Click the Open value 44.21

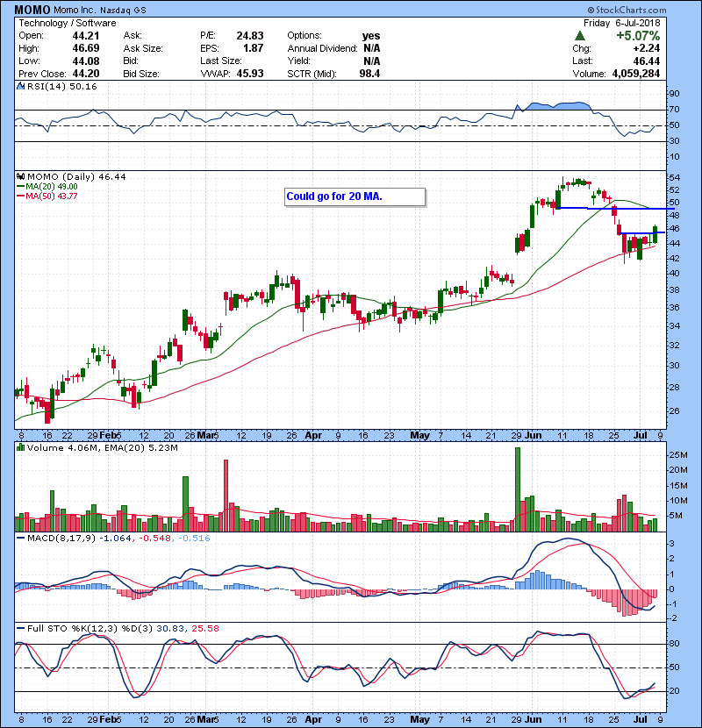[x=86, y=36]
